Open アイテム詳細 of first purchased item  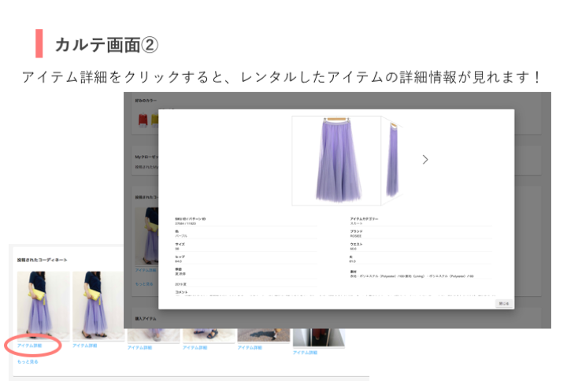pyautogui.click(x=140, y=347)
